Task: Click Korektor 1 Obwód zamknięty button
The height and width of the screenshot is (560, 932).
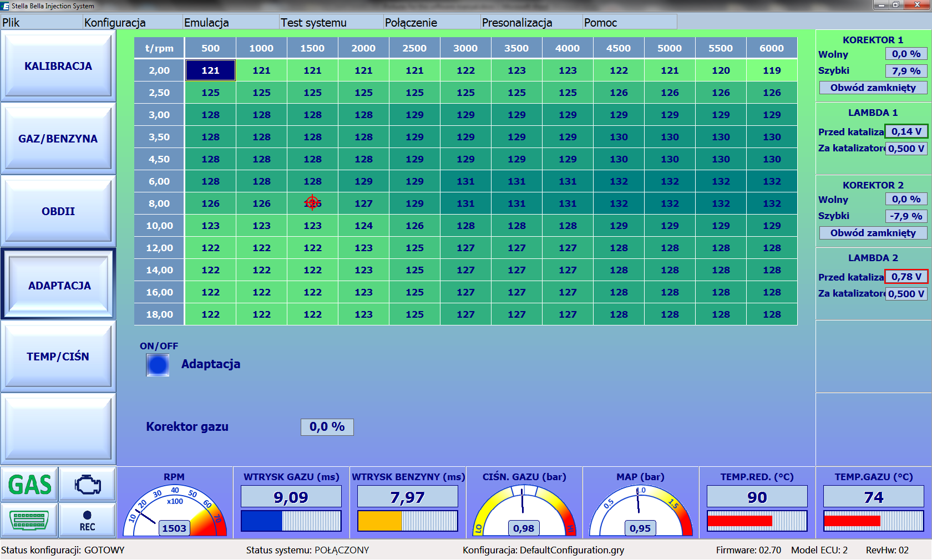Action: (873, 88)
